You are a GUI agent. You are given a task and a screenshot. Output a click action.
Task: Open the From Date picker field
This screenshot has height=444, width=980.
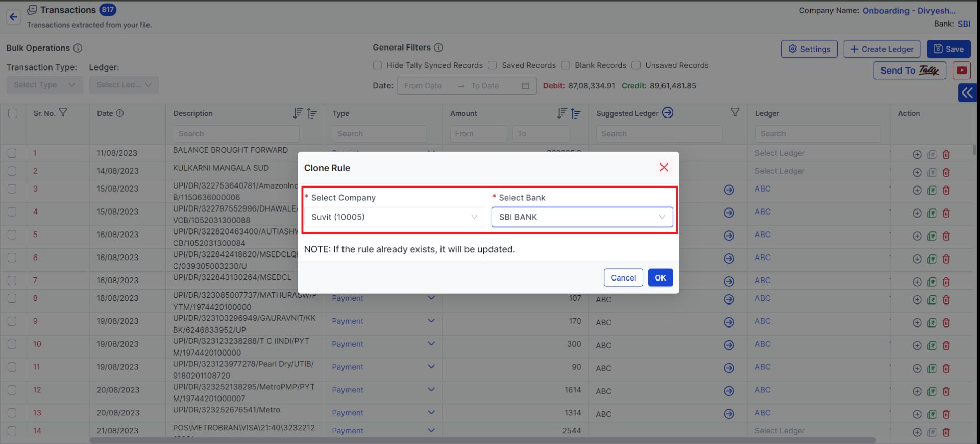(x=423, y=86)
